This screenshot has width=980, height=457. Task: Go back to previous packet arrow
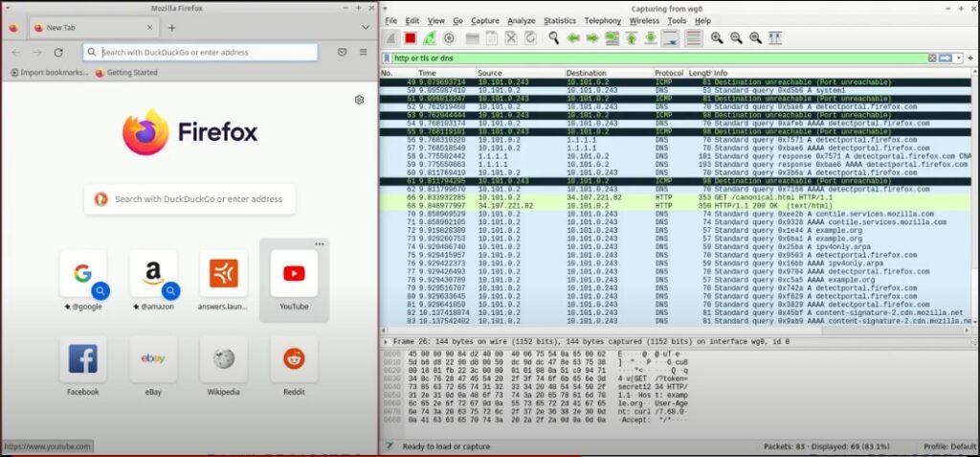pos(573,38)
